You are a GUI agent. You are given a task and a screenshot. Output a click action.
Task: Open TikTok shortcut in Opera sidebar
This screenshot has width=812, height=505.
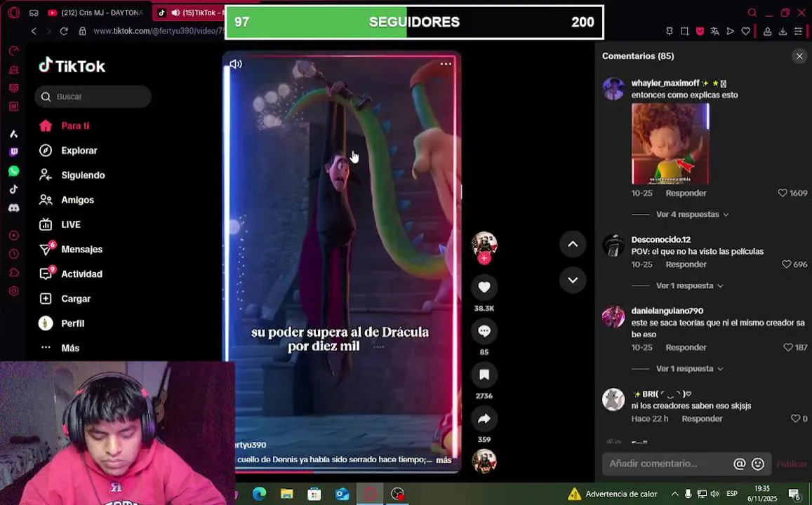(14, 189)
